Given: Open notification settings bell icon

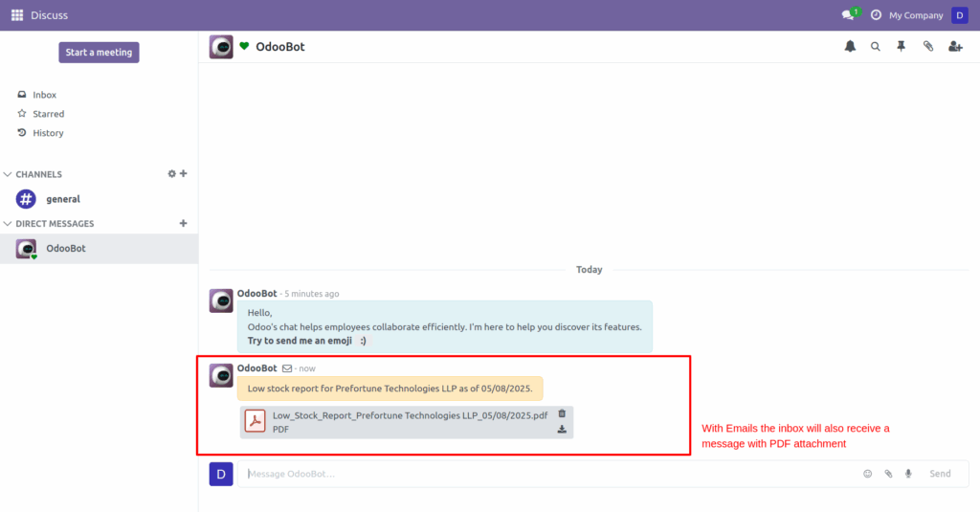Looking at the screenshot, I should (x=850, y=46).
